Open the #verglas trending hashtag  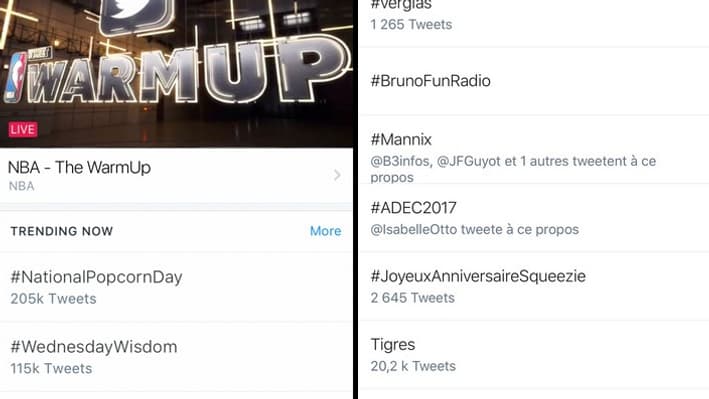[534, 18]
